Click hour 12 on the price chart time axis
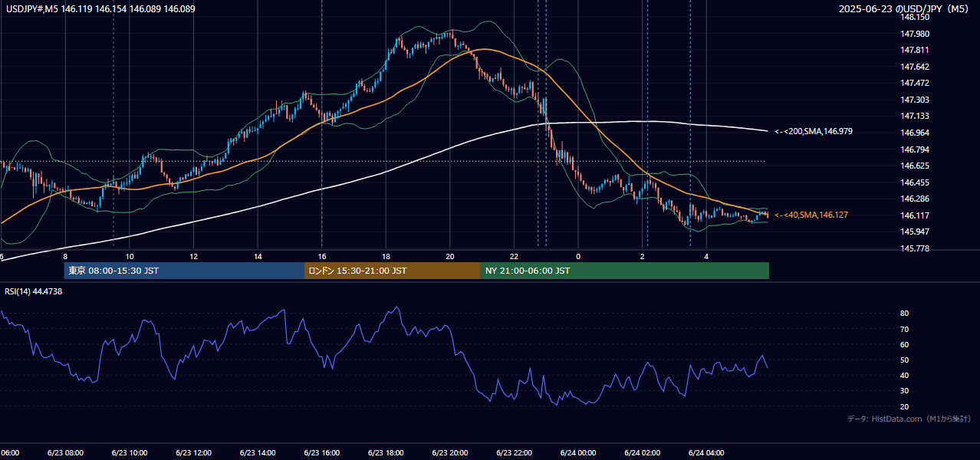This screenshot has width=980, height=460. (x=193, y=256)
